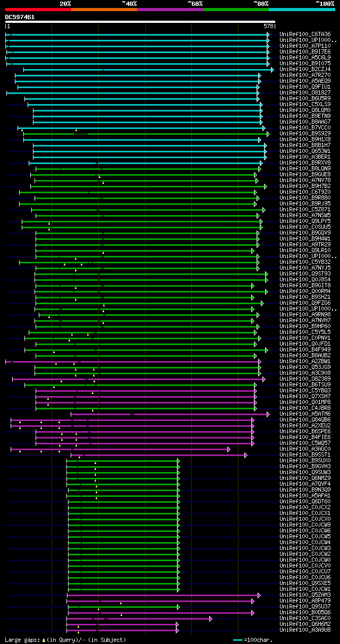The image size is (340, 644).
Task: Open the UniRef100_Q9LPY5 entry
Action: click(305, 221)
